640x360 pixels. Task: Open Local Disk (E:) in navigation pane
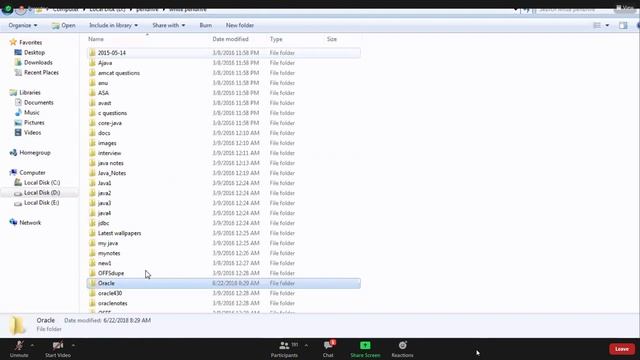pos(37,202)
